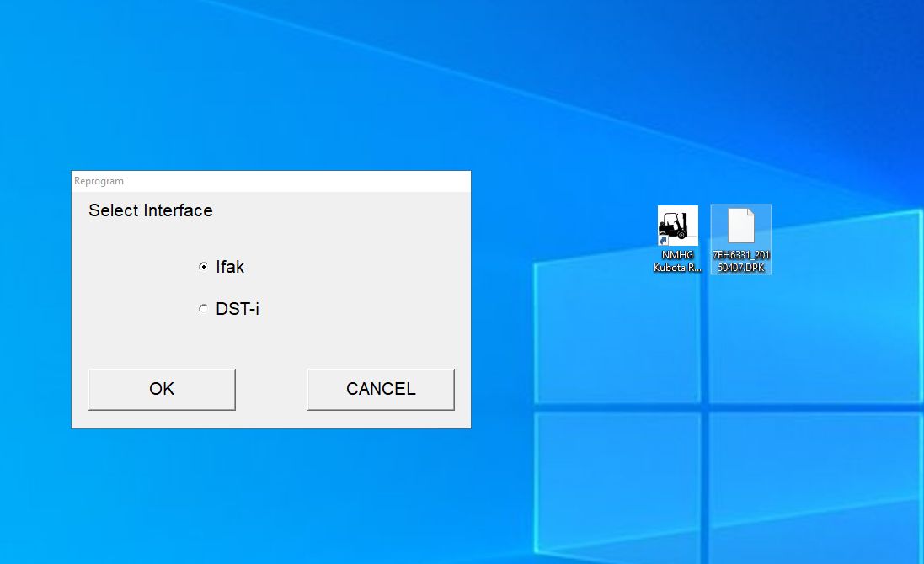Click the folded corner of DPK file icon
Image resolution: width=924 pixels, height=564 pixels.
749,213
